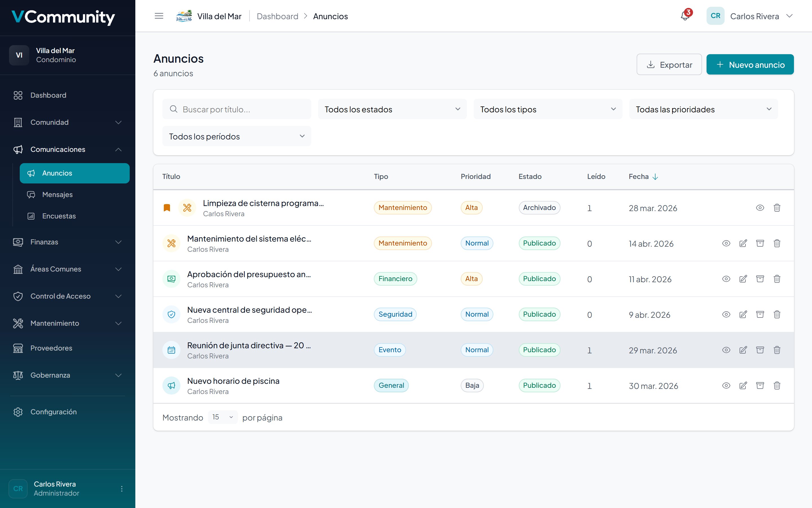
Task: Sort by the Prioridad column header
Action: point(475,177)
